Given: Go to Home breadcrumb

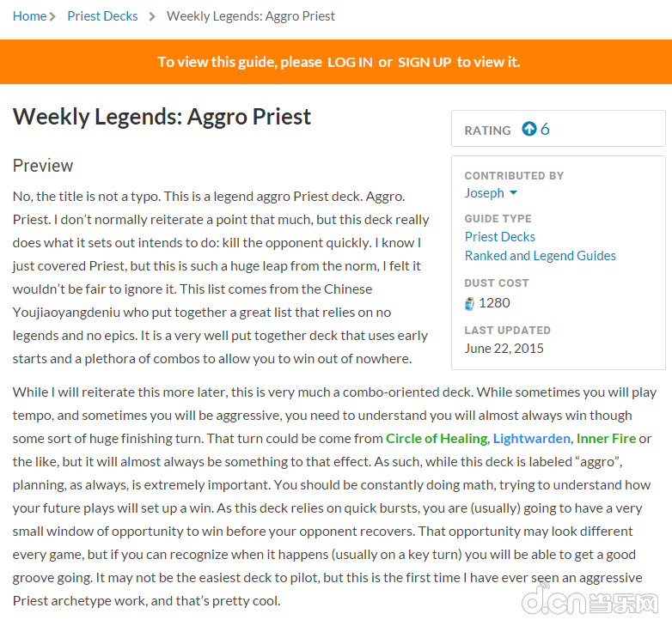Looking at the screenshot, I should click(x=29, y=16).
